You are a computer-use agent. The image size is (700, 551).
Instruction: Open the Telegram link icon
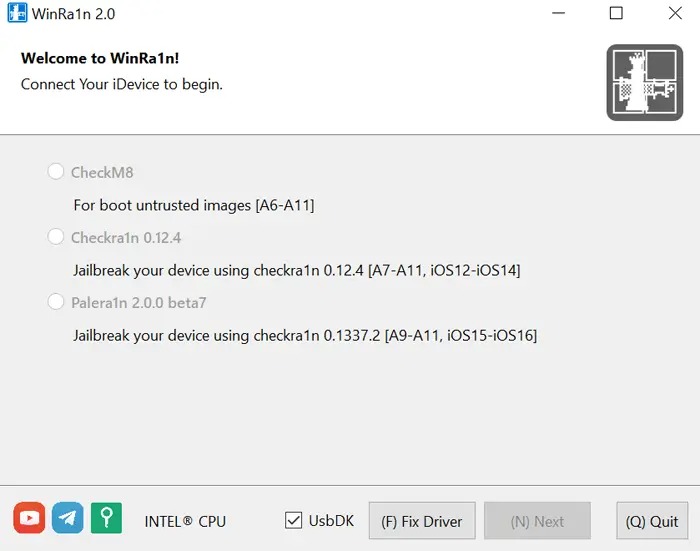(68, 518)
